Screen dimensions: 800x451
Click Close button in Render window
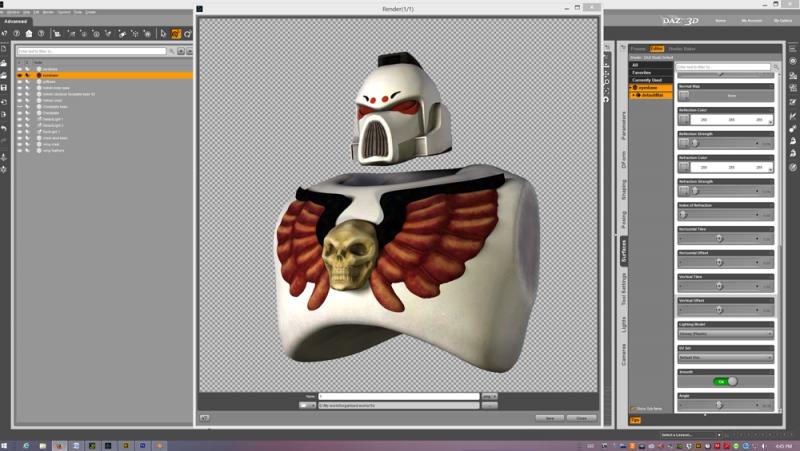click(582, 418)
